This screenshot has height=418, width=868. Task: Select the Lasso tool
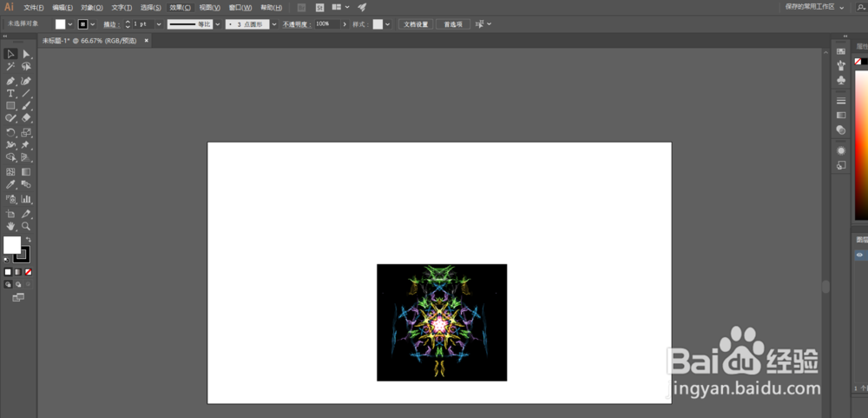pos(26,67)
